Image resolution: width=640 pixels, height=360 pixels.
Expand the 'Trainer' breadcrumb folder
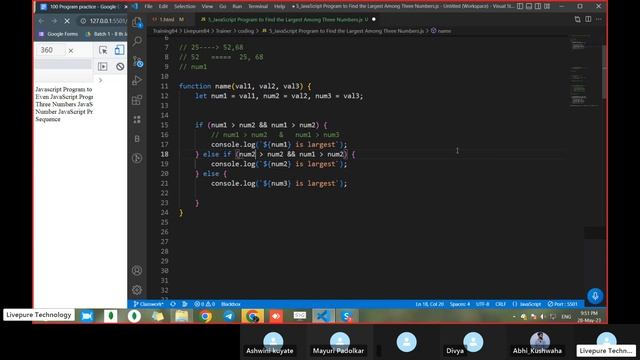(224, 31)
